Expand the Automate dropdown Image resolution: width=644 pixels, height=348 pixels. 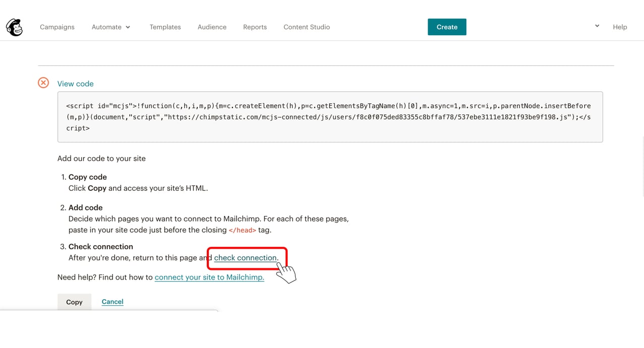coord(111,27)
